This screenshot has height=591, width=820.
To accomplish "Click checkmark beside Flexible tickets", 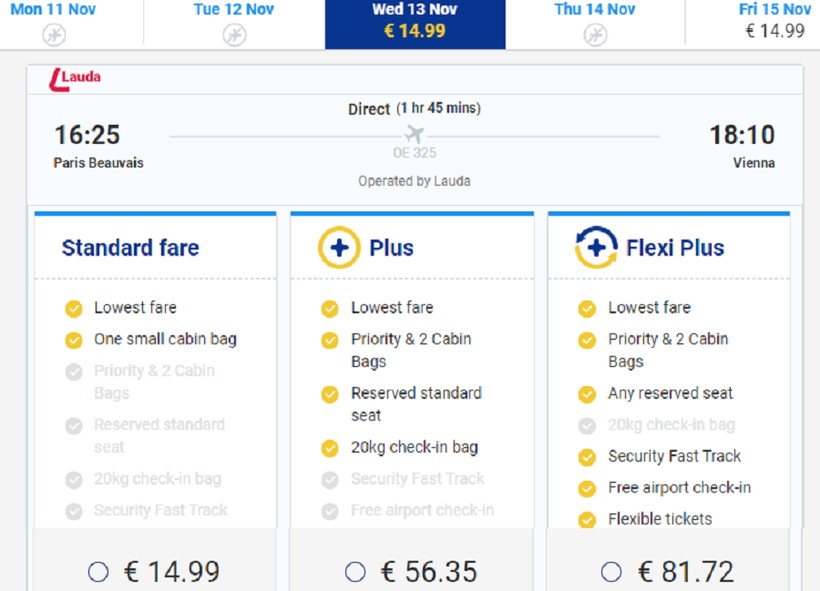I will (587, 519).
